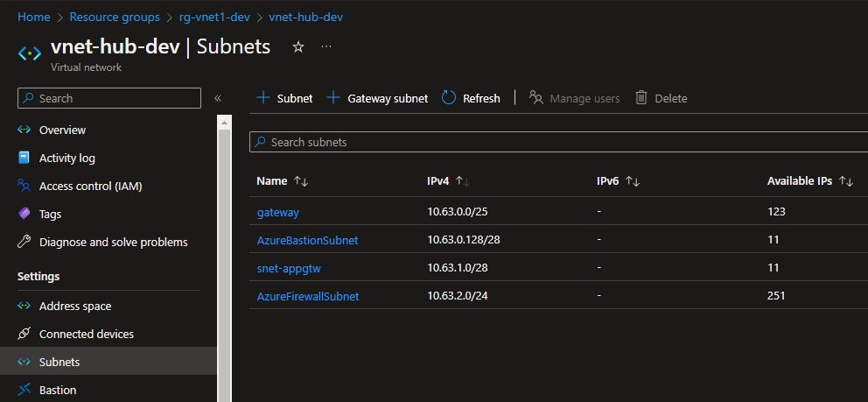
Task: Click the Diagnose and solve problems wrench icon
Action: (x=24, y=242)
